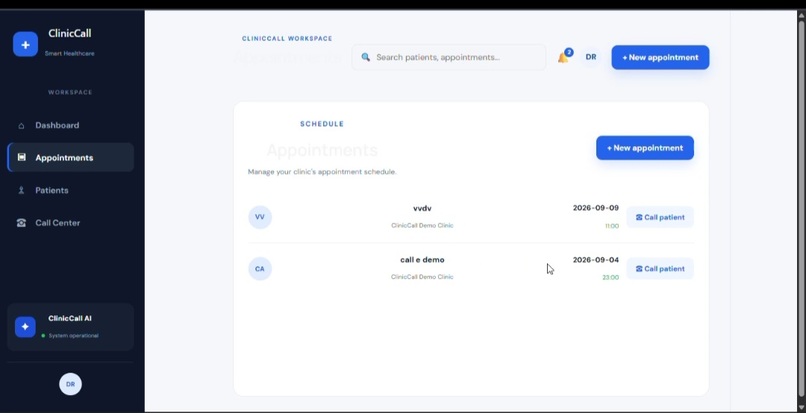Screen dimensions: 806x413
Task: Click the Appointments calendar icon in sidebar
Action: [x=21, y=157]
